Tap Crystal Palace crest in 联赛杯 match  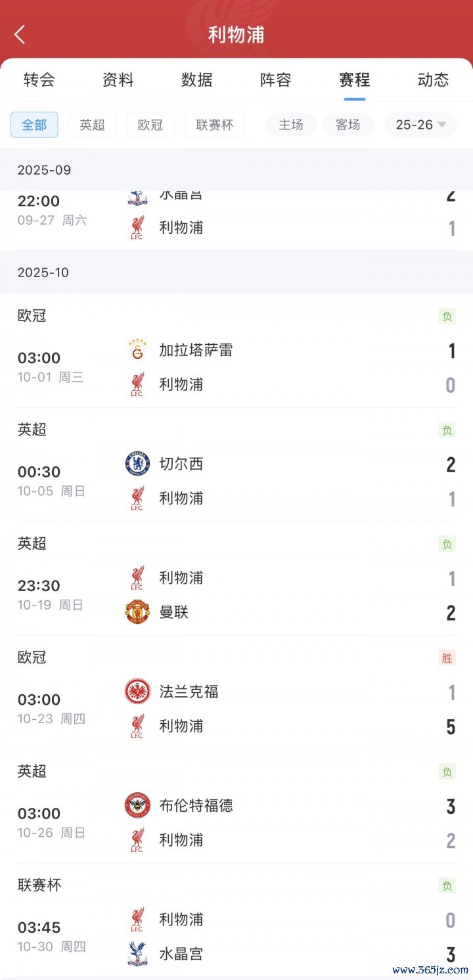point(137,954)
